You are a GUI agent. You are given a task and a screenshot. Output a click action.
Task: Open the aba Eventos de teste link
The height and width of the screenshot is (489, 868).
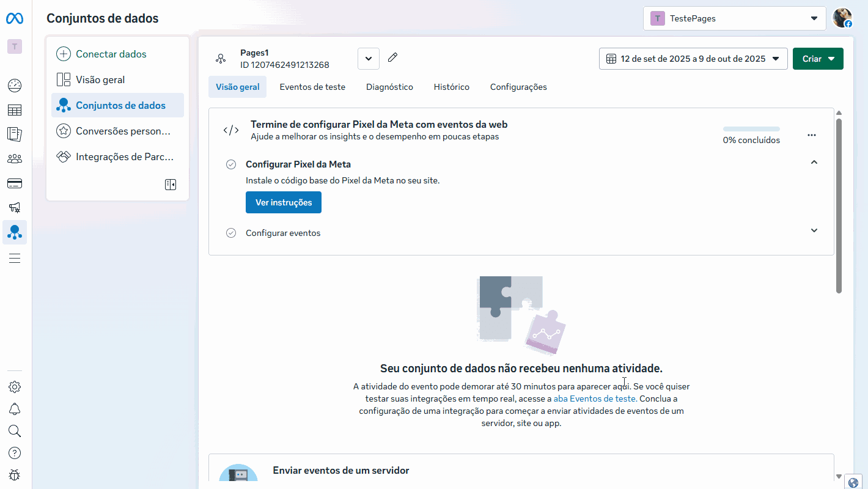(595, 398)
